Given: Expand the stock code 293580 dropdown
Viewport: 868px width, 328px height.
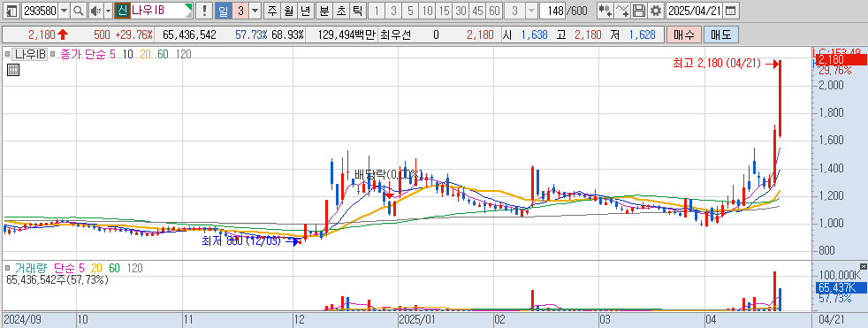Looking at the screenshot, I should tap(65, 10).
